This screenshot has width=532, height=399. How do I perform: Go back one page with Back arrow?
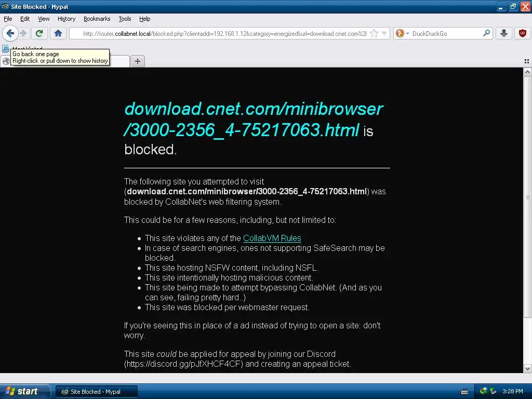coord(10,33)
